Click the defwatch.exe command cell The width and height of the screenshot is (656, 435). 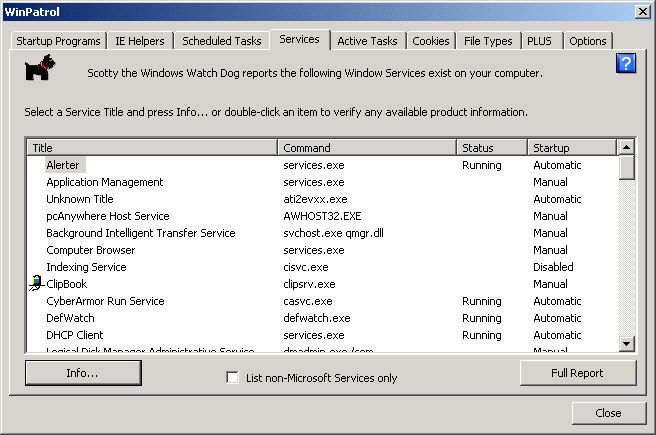(317, 318)
